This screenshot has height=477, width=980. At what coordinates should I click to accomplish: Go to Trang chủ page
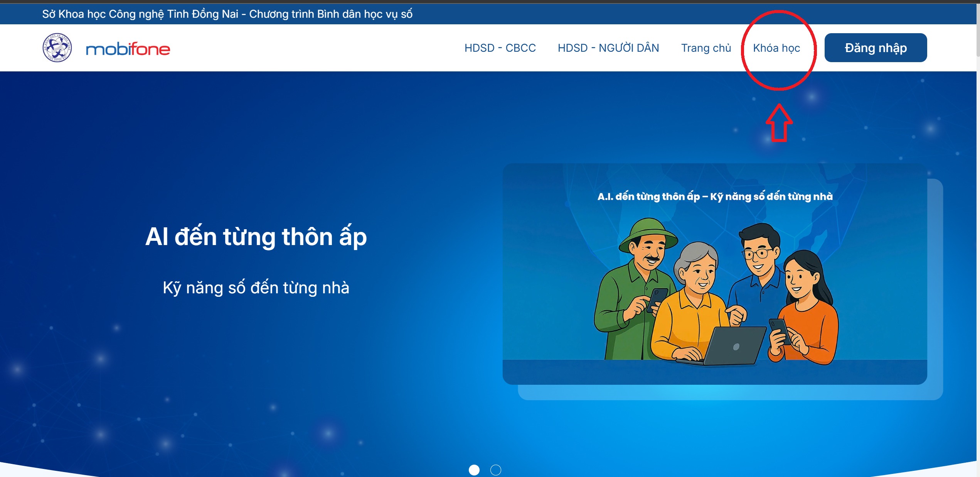coord(706,48)
